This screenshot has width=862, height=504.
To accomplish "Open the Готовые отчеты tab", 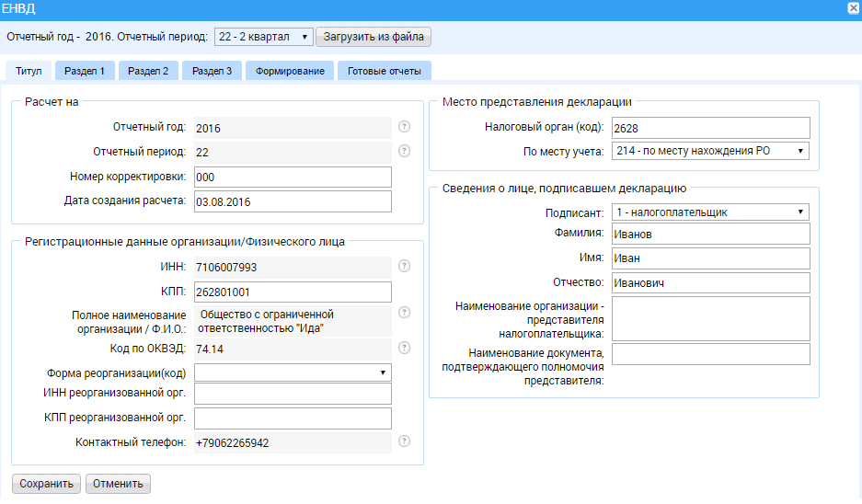I will 385,71.
